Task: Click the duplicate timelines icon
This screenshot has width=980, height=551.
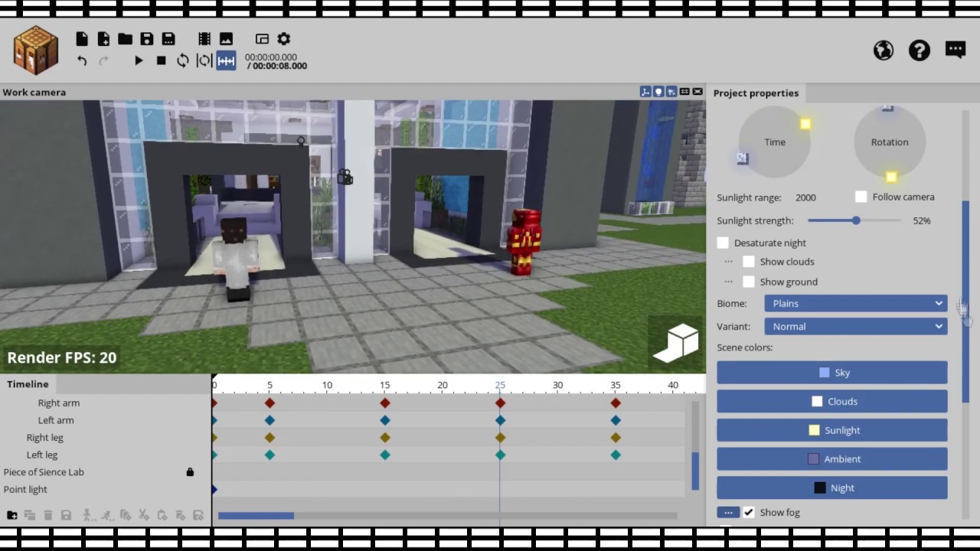Action: 30,515
